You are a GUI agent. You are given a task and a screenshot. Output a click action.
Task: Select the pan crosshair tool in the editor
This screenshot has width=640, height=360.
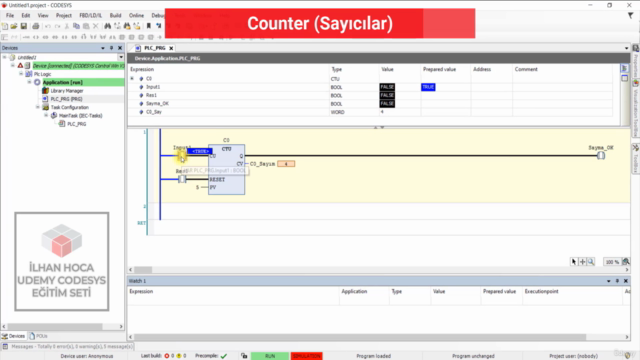(582, 262)
